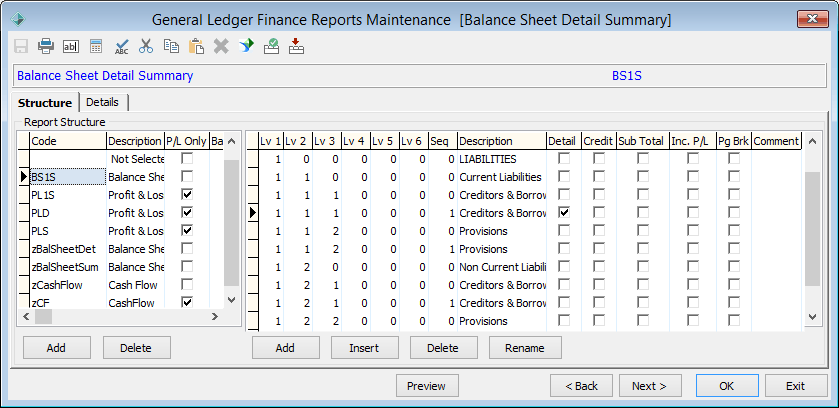Click the tray icon with green checkmark

271,47
